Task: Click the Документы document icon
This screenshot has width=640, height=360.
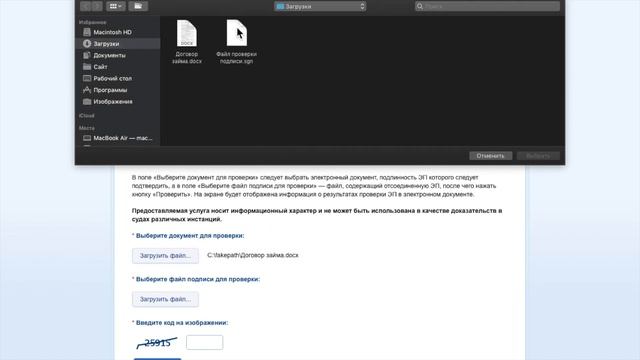Action: (x=87, y=55)
